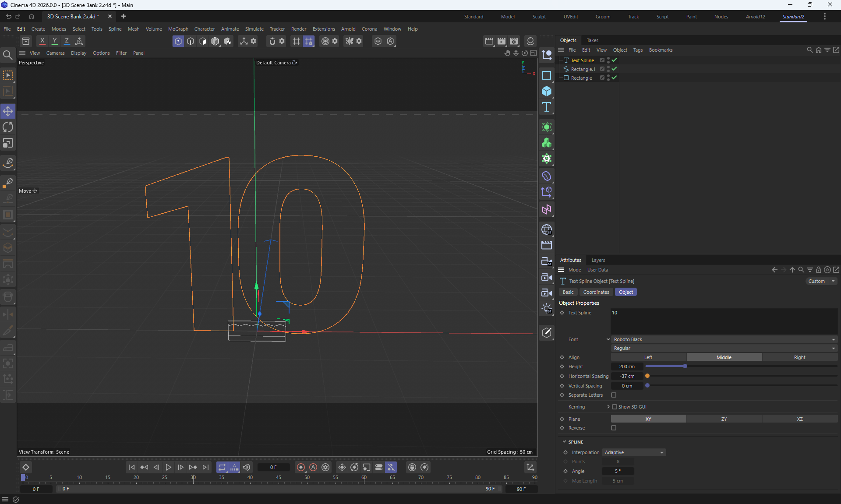Screen dimensions: 841x504
Task: Click the Cube primitive icon
Action: [546, 91]
